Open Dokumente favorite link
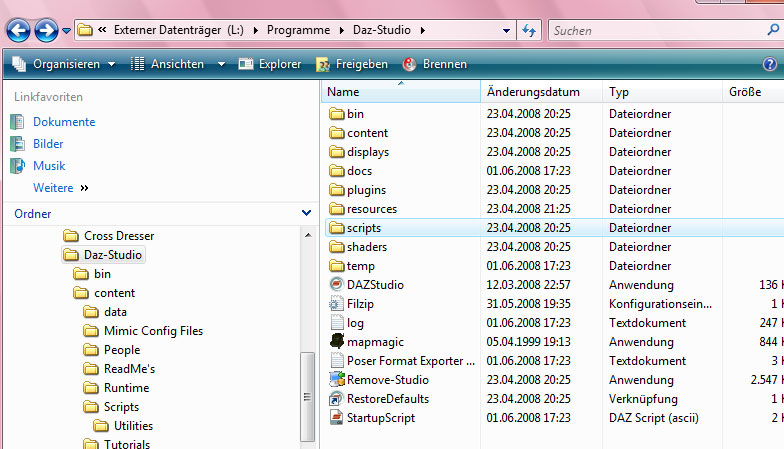 pyautogui.click(x=64, y=122)
